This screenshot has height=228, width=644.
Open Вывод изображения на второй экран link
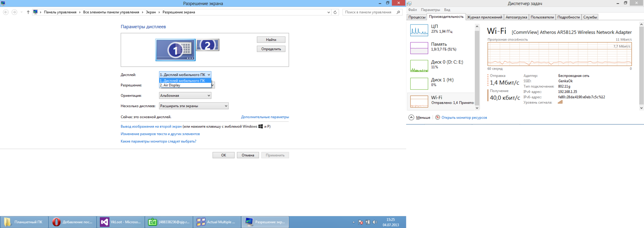(x=151, y=127)
